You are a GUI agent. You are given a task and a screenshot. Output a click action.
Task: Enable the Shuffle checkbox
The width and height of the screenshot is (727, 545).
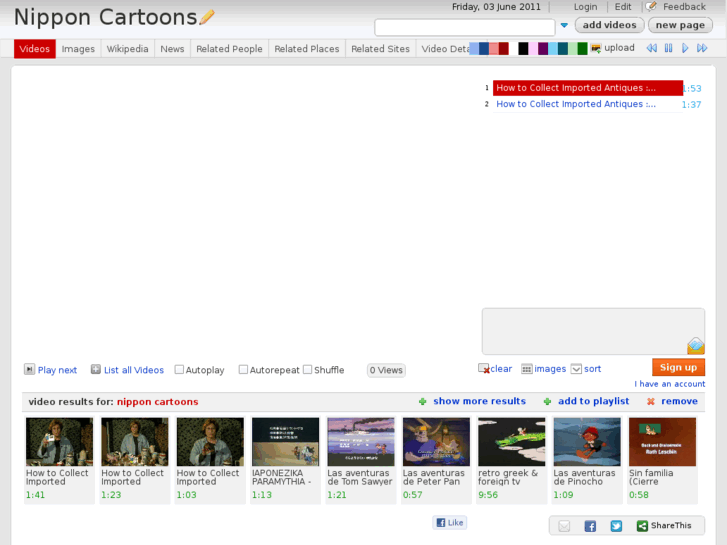pos(307,370)
